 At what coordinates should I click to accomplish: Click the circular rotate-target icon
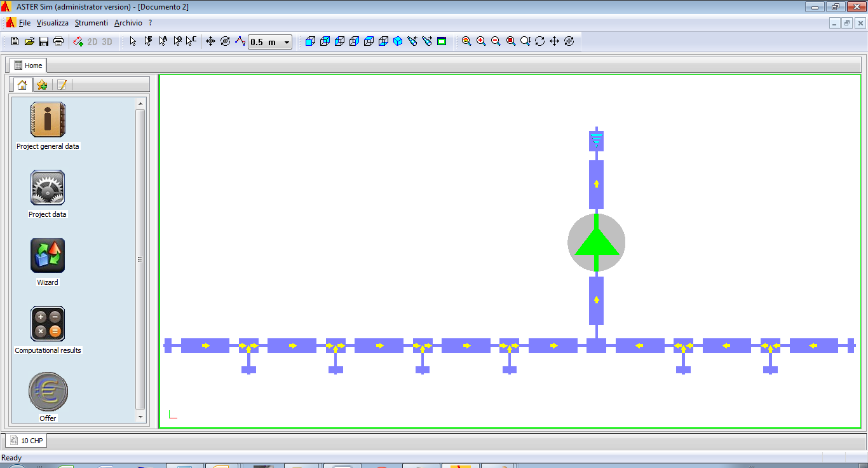click(226, 41)
